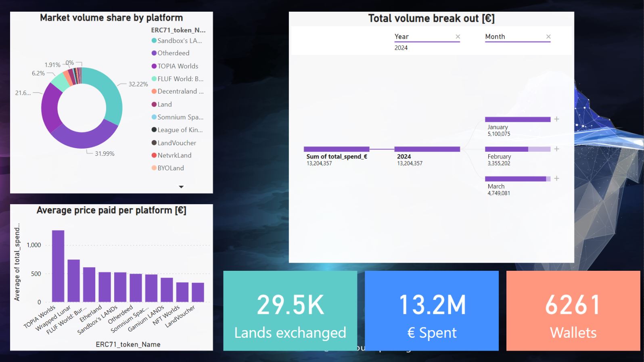Image resolution: width=644 pixels, height=362 pixels.
Task: Select Somnium Spa... legend entry
Action: (178, 117)
